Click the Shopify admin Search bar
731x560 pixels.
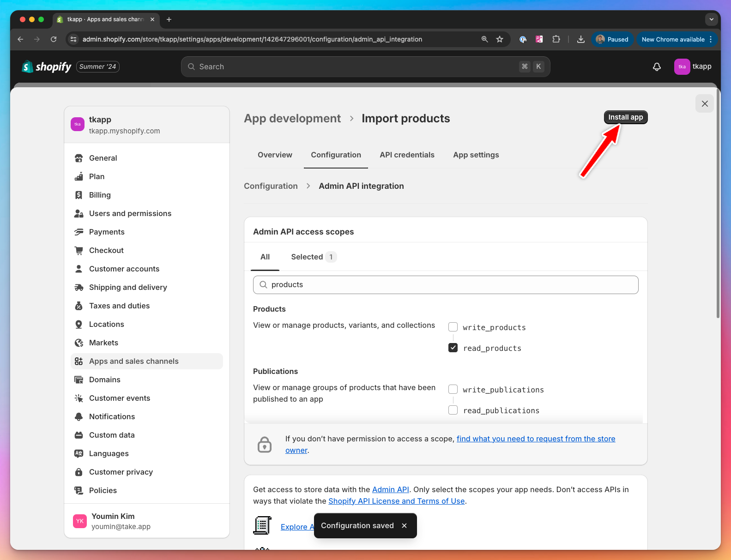pyautogui.click(x=365, y=67)
